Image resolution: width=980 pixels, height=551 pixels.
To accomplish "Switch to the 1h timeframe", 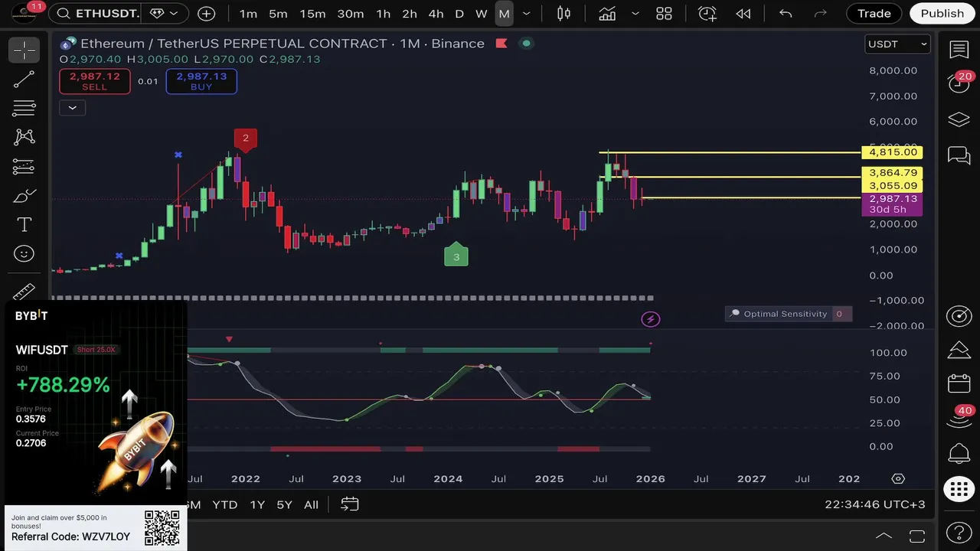I will (x=384, y=14).
